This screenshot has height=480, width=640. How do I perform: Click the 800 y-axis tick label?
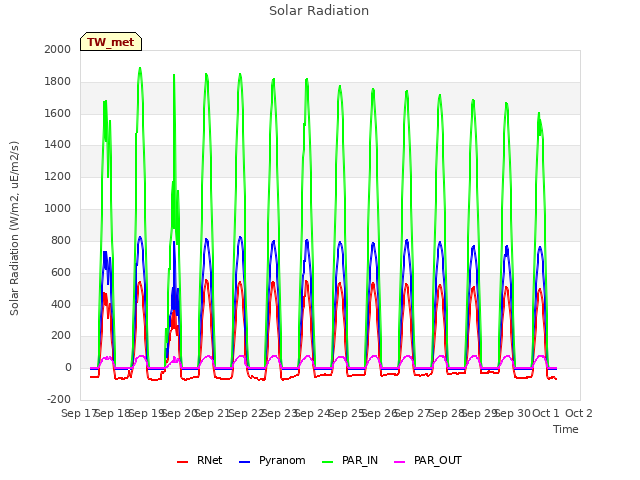(61, 240)
